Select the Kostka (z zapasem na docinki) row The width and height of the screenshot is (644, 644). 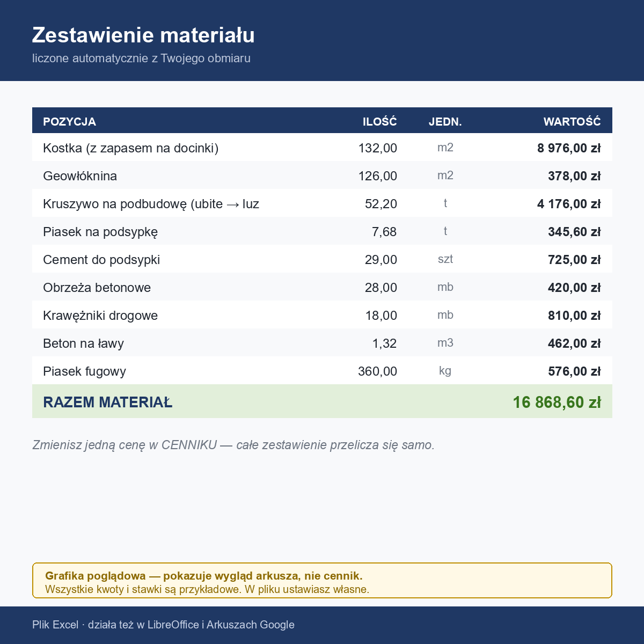[322, 148]
